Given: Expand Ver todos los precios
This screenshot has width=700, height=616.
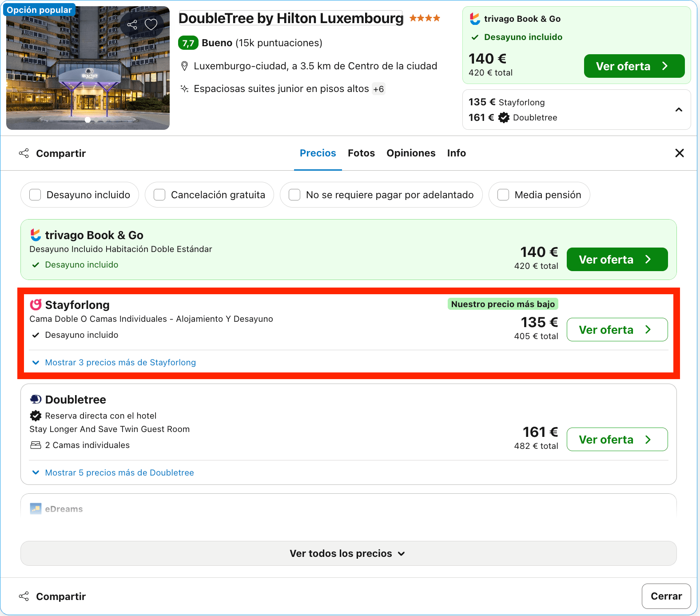Looking at the screenshot, I should click(x=349, y=553).
